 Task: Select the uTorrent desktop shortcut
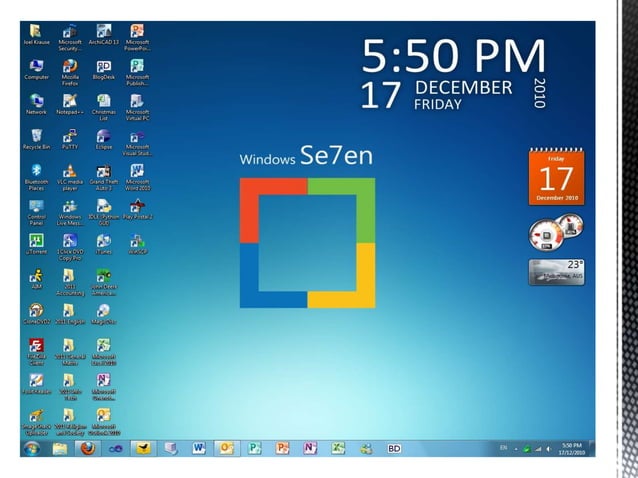coord(36,244)
